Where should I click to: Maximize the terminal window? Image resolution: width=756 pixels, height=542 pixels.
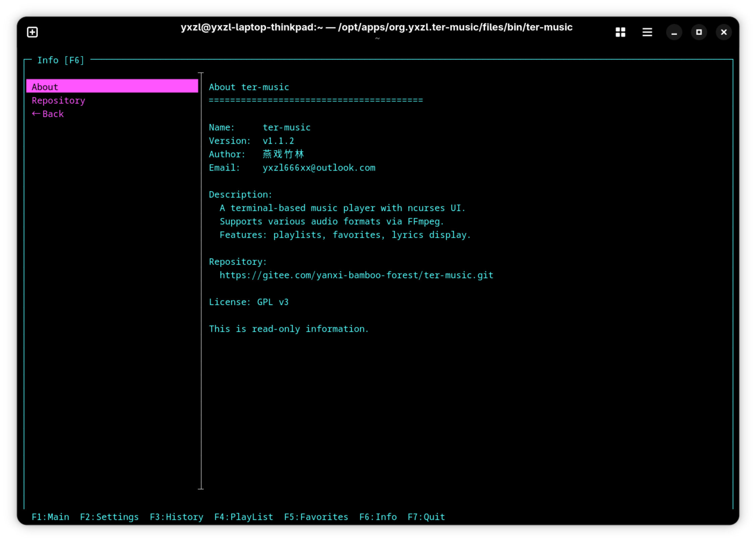pos(699,32)
